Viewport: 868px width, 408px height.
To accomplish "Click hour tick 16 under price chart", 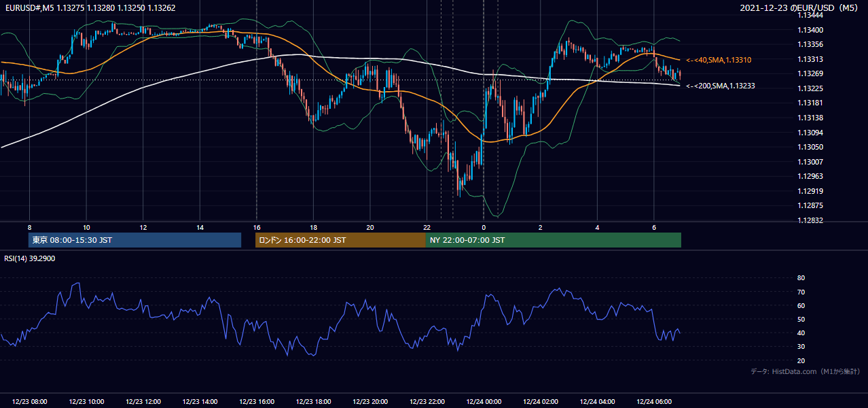I will tap(257, 227).
